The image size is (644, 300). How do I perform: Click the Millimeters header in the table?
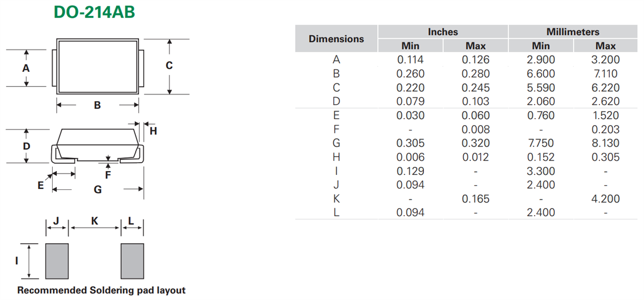point(573,32)
